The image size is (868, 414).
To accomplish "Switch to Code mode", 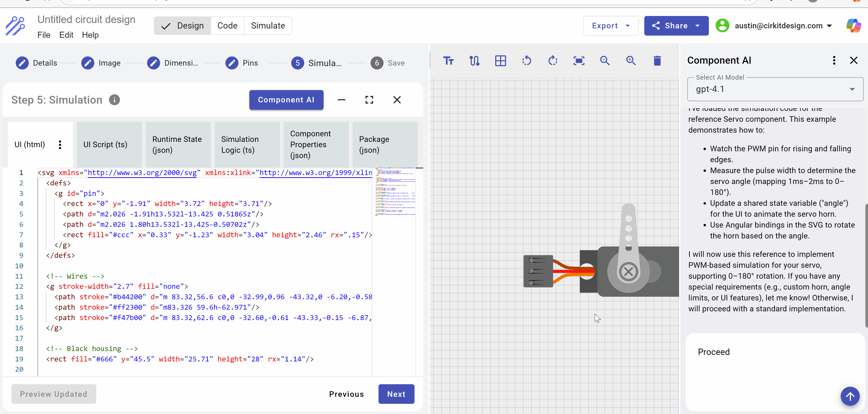I will (227, 26).
